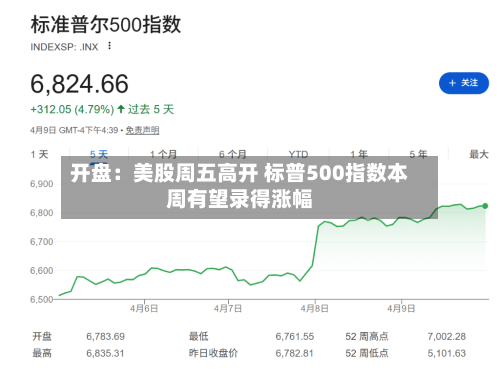Choose the YTD range tab
This screenshot has width=500, height=375.
(298, 154)
